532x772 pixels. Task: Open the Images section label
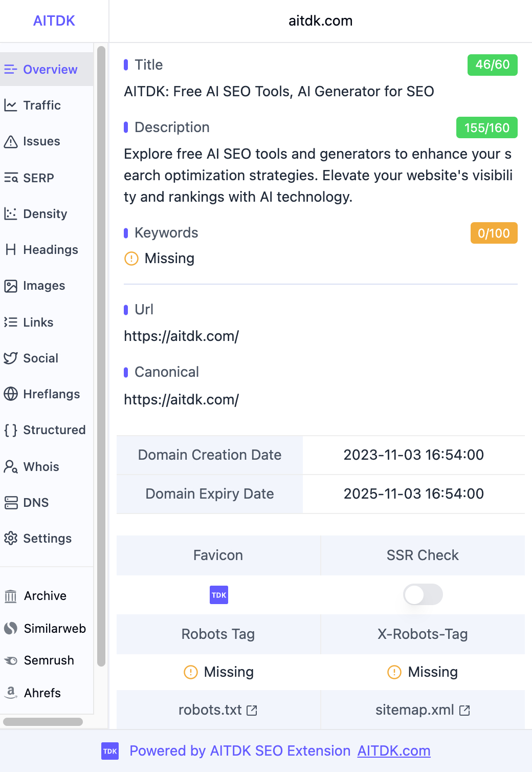[x=44, y=286]
